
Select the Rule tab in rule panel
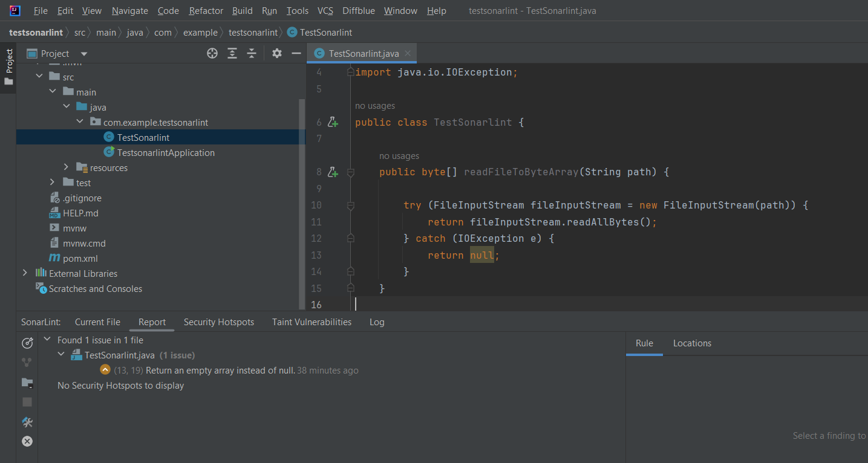pos(644,343)
